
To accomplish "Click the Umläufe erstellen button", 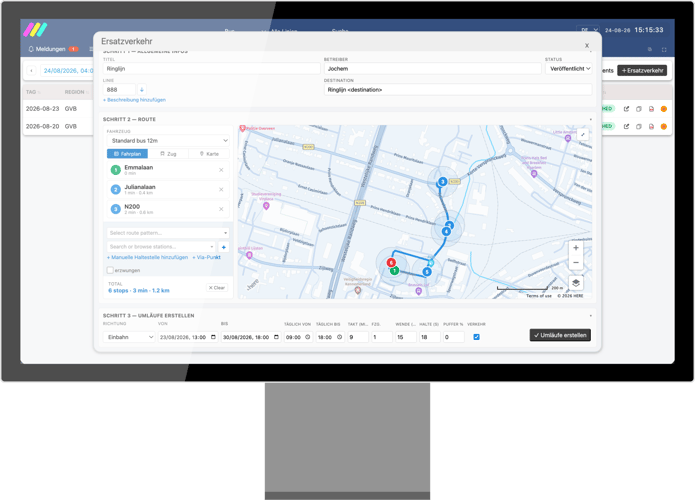I will (x=560, y=335).
